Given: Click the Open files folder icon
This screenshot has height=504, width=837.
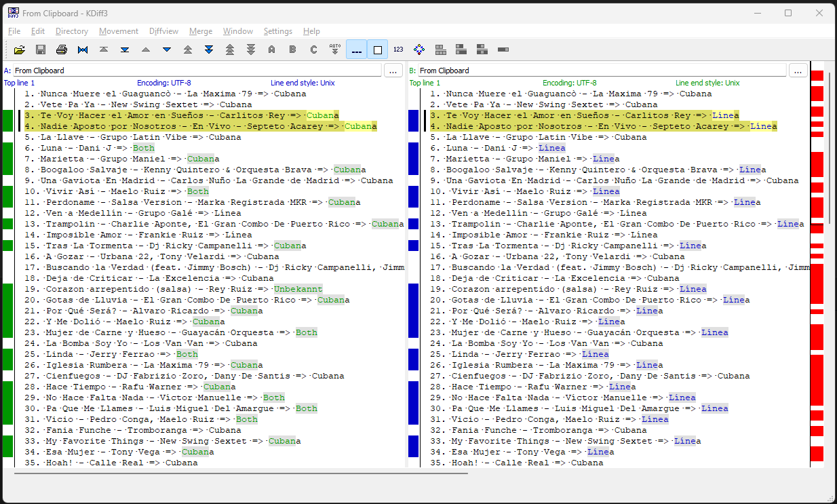Looking at the screenshot, I should tap(20, 50).
